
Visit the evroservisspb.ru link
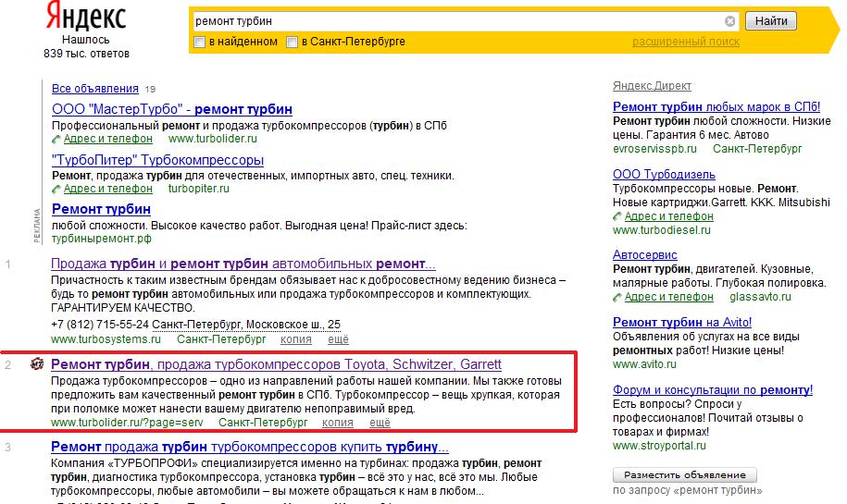pyautogui.click(x=654, y=149)
